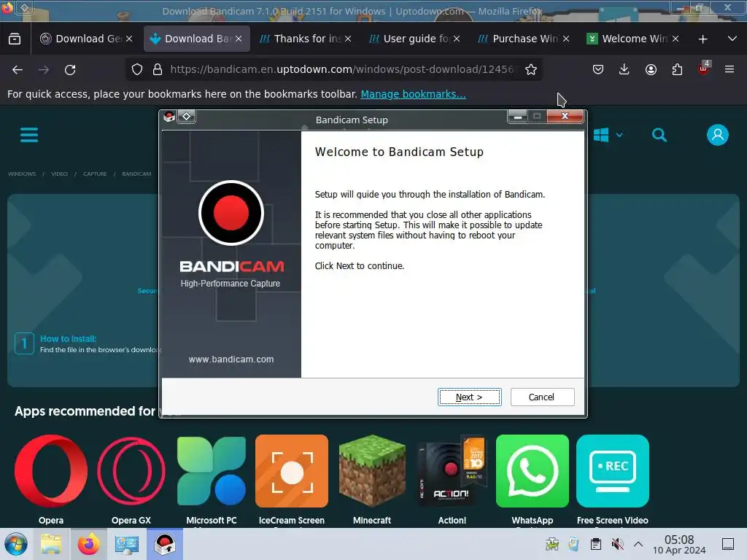Open Uptodown site hamburger menu
Image resolution: width=747 pixels, height=560 pixels.
[x=29, y=135]
